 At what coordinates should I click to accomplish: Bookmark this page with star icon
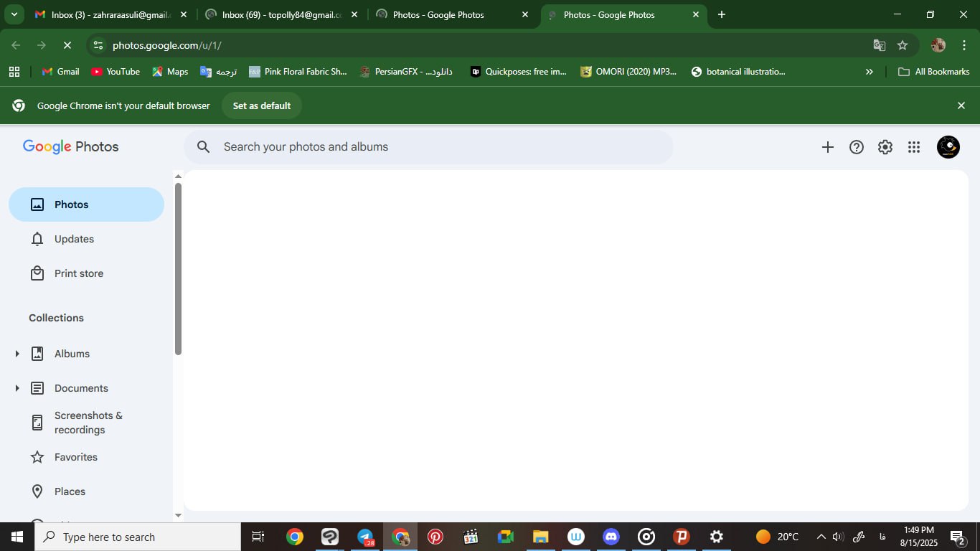coord(903,45)
